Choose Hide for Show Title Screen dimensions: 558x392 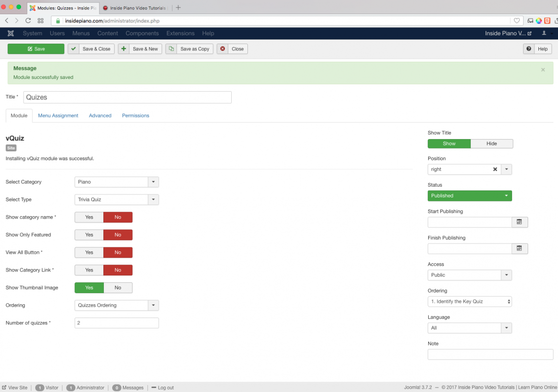(x=491, y=144)
